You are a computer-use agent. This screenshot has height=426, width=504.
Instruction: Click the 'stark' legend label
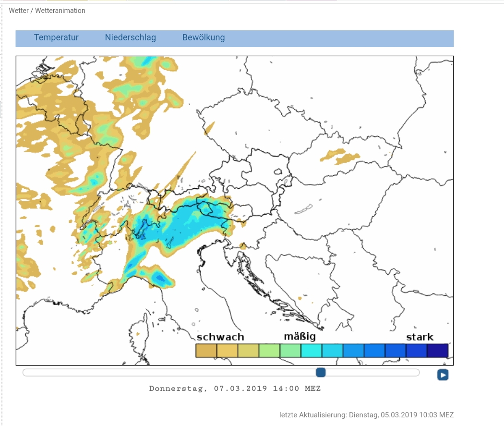pyautogui.click(x=420, y=337)
